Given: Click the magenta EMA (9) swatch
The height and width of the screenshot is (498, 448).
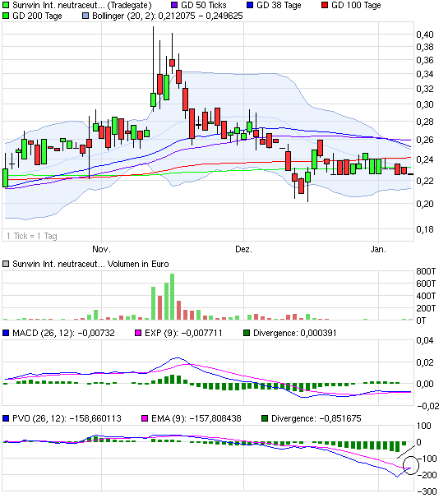Looking at the screenshot, I should pyautogui.click(x=145, y=418).
